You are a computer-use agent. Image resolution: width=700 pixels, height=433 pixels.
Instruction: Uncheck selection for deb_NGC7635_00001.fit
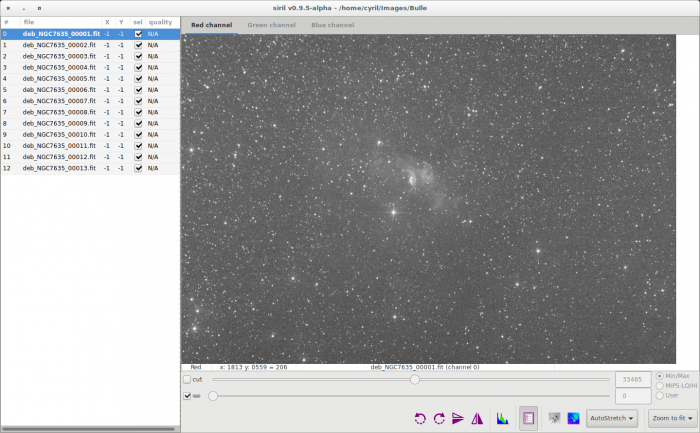click(138, 34)
